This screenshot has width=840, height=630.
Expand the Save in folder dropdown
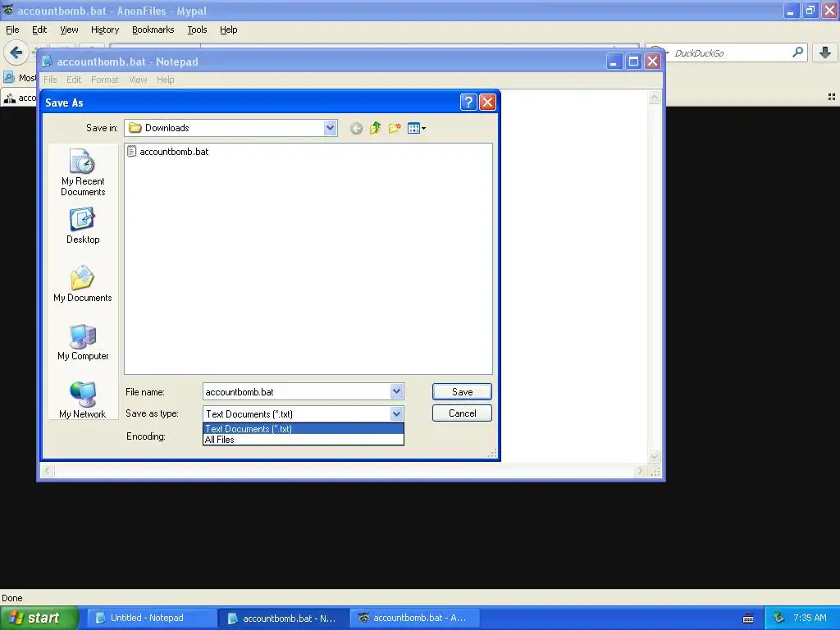330,128
